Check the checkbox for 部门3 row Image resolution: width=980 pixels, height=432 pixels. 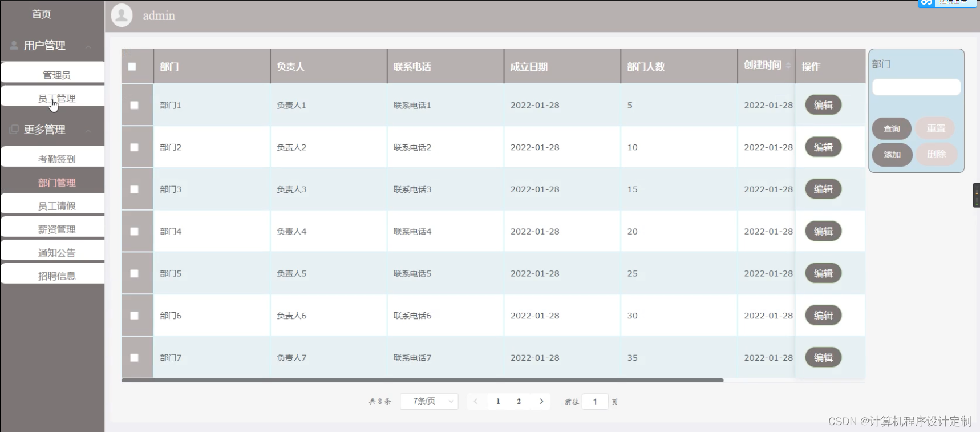(135, 189)
